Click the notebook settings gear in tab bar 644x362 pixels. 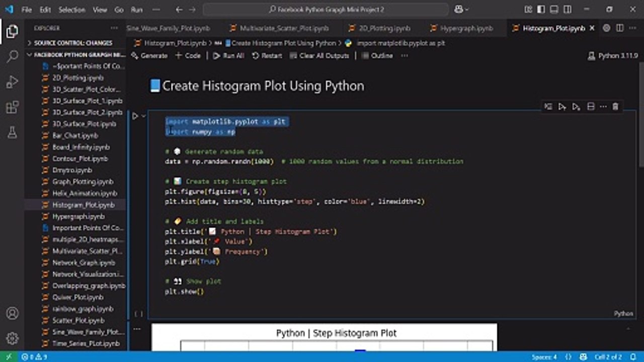tap(606, 28)
